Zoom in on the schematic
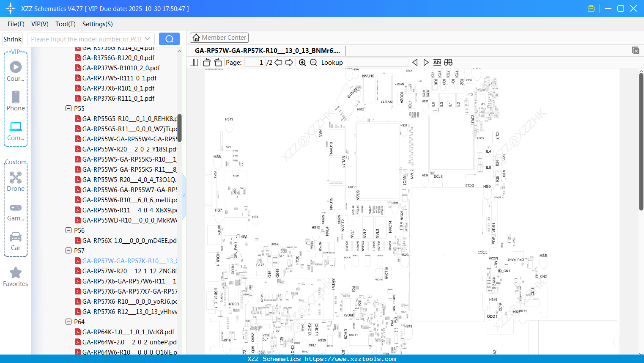Screen dimensions: 644x363 (302, 62)
